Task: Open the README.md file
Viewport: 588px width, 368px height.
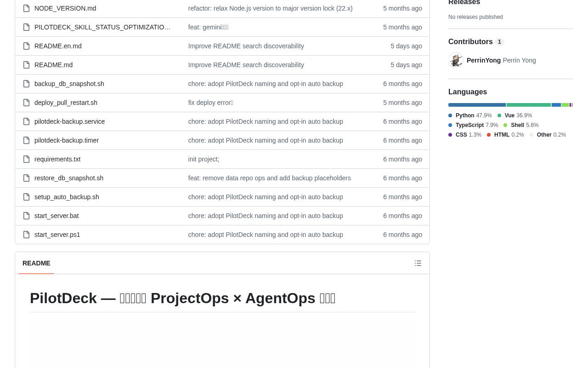Action: [x=53, y=65]
